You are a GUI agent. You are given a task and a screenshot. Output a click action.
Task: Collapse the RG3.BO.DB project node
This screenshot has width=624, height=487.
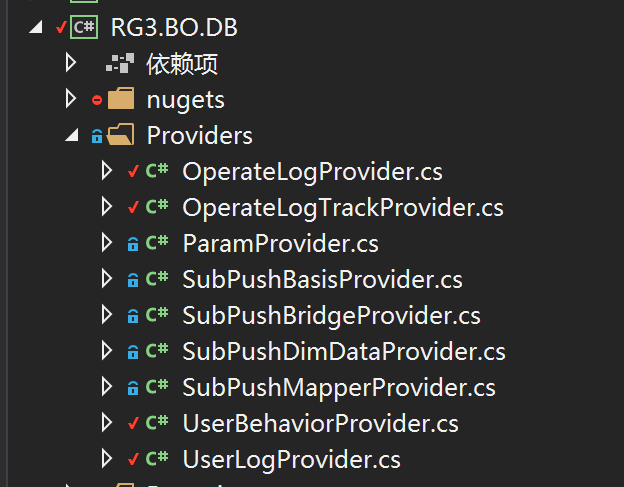pyautogui.click(x=36, y=27)
